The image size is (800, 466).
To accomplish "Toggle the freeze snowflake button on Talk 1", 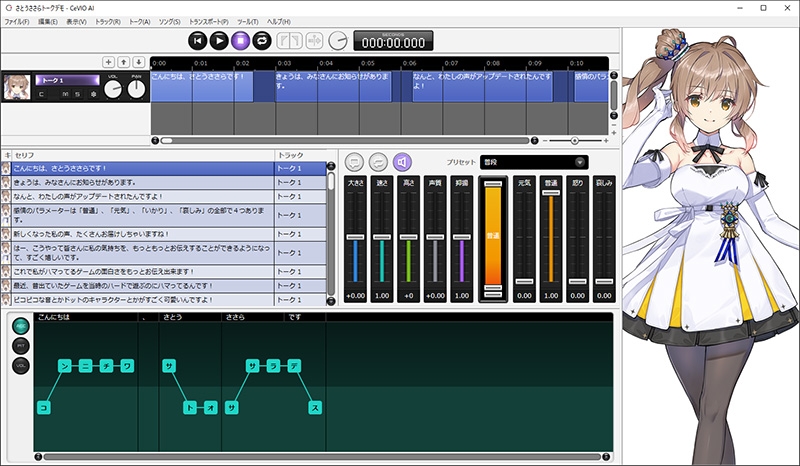I will 93,94.
